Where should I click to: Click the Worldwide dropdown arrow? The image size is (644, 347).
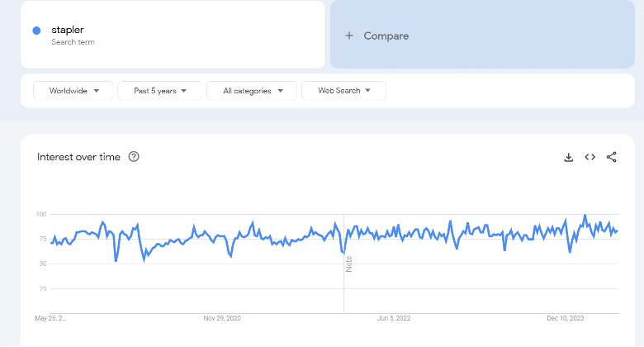point(97,91)
